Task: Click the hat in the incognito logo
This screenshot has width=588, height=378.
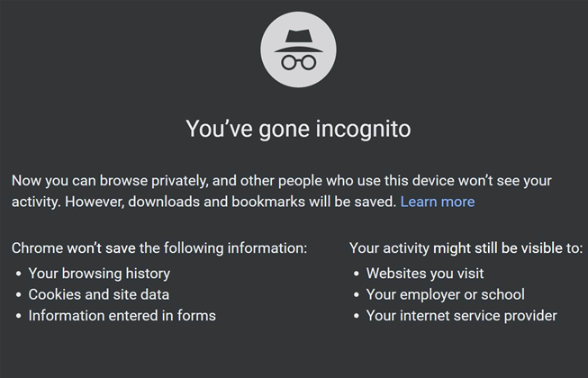Action: point(298,36)
